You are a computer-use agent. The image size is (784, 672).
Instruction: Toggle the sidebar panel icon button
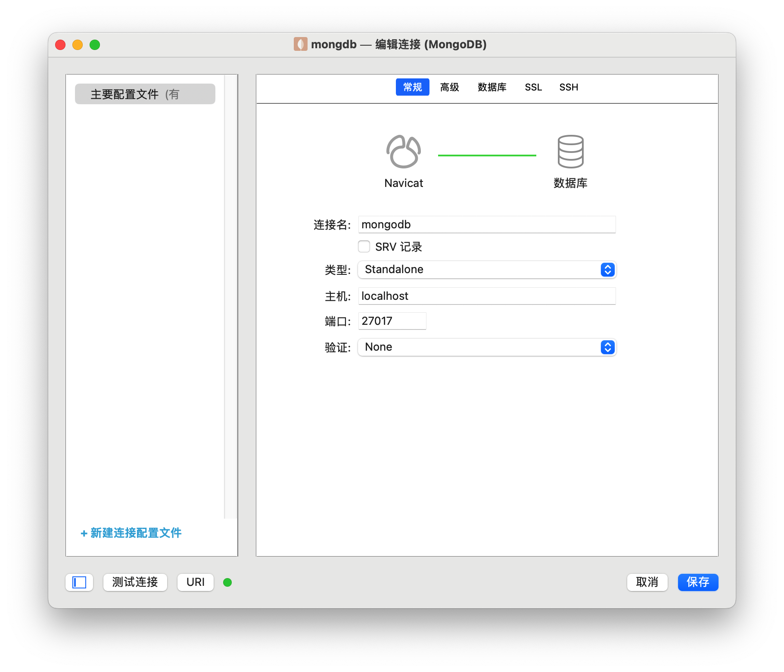pyautogui.click(x=79, y=582)
